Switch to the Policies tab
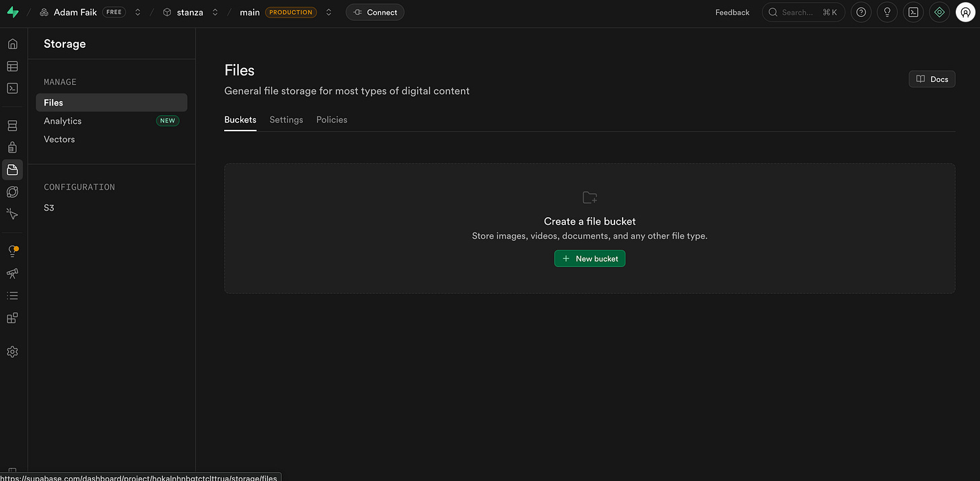This screenshot has width=980, height=481. [x=332, y=120]
